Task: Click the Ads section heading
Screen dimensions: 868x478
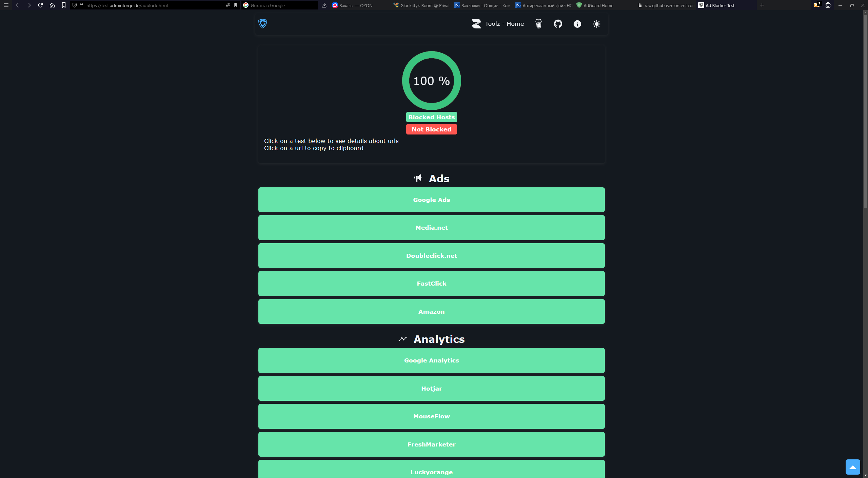Action: (x=439, y=179)
